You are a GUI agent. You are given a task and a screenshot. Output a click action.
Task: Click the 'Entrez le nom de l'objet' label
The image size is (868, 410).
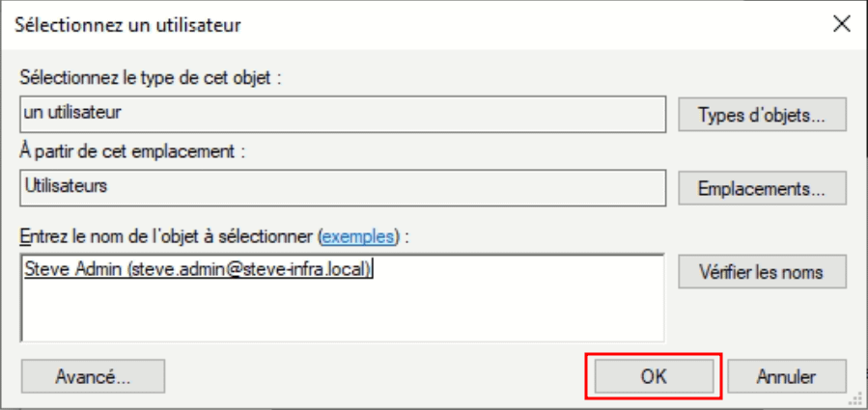(164, 235)
